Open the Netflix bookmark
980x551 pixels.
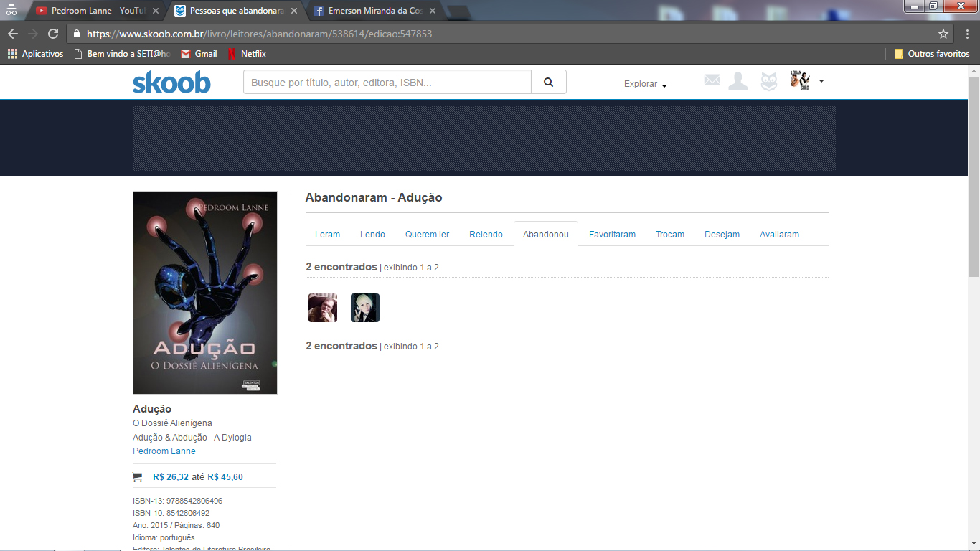[247, 54]
